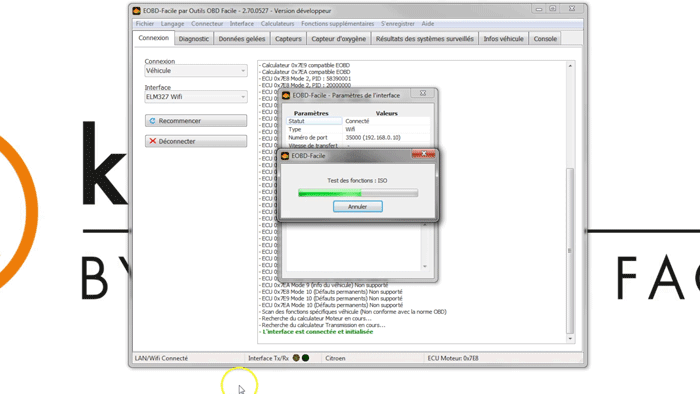Click the Interface Tx indicator light
The height and width of the screenshot is (394, 700).
(x=296, y=358)
